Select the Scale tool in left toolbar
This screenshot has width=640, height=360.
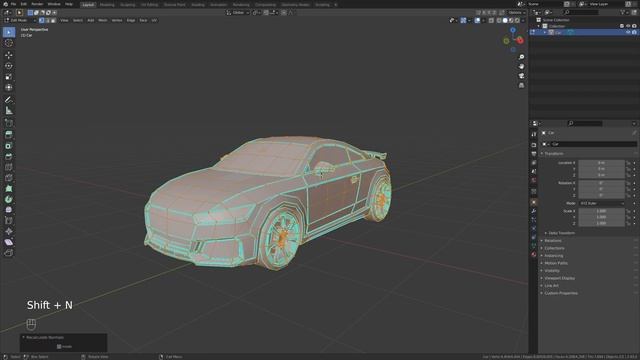(9, 77)
